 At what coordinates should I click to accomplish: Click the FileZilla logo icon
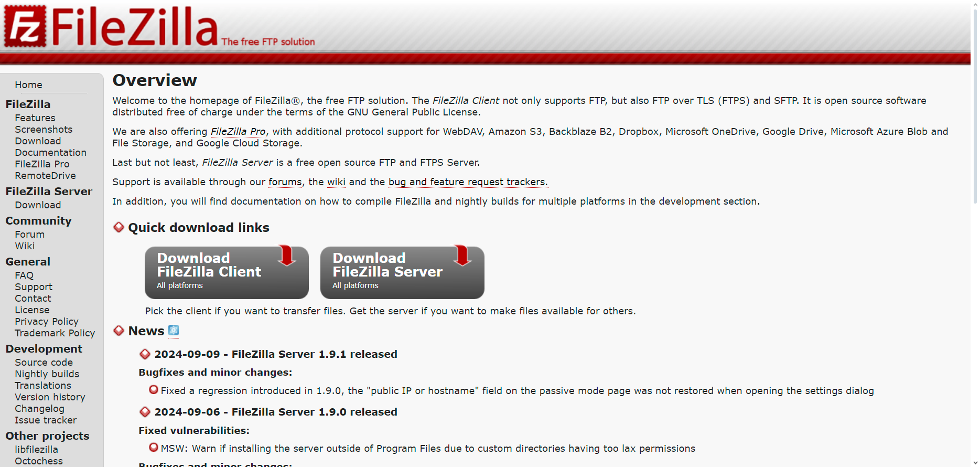[24, 26]
